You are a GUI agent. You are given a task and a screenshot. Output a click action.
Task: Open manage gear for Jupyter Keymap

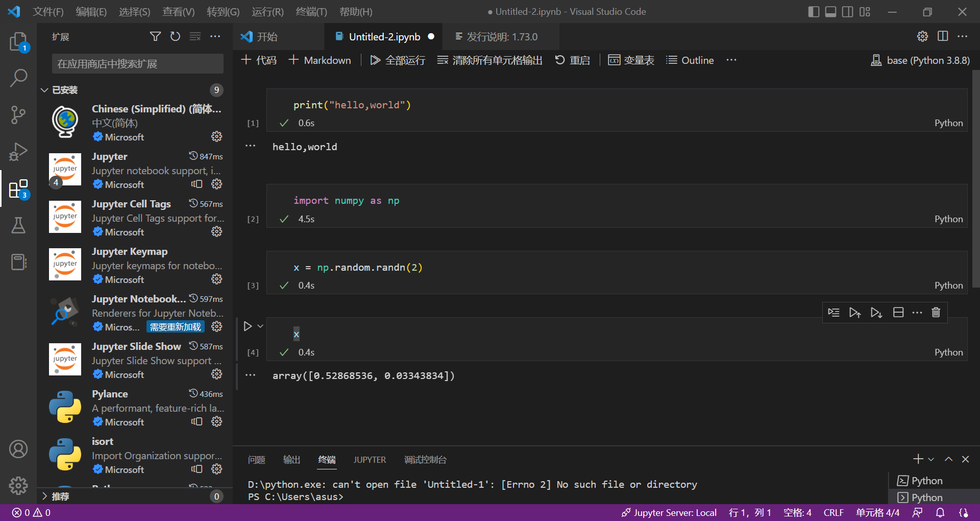pyautogui.click(x=217, y=279)
